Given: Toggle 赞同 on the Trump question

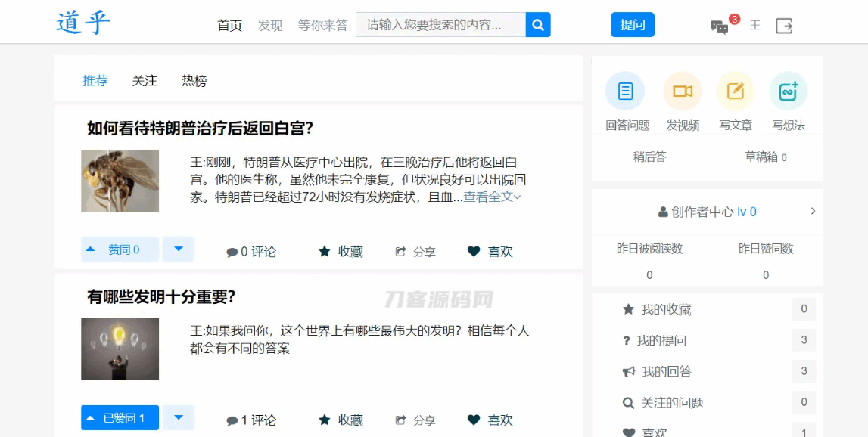Looking at the screenshot, I should (119, 249).
